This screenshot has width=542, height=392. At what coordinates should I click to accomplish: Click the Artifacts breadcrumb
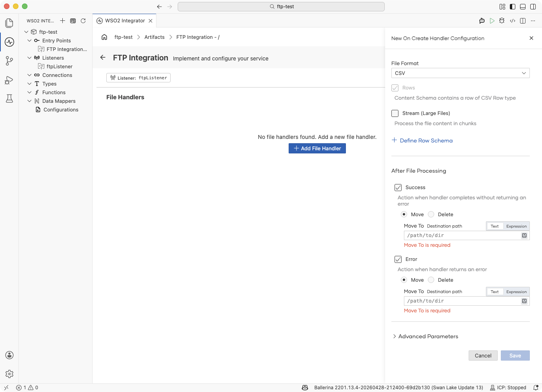[155, 37]
